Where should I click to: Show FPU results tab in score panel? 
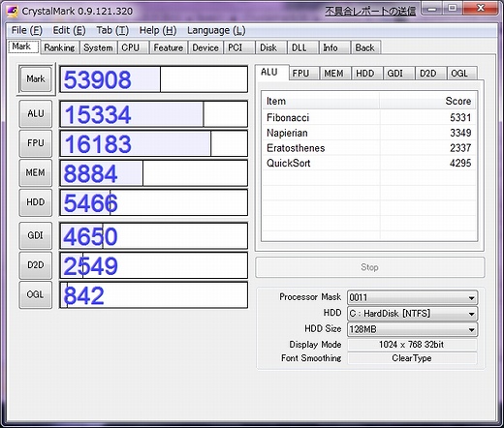303,74
